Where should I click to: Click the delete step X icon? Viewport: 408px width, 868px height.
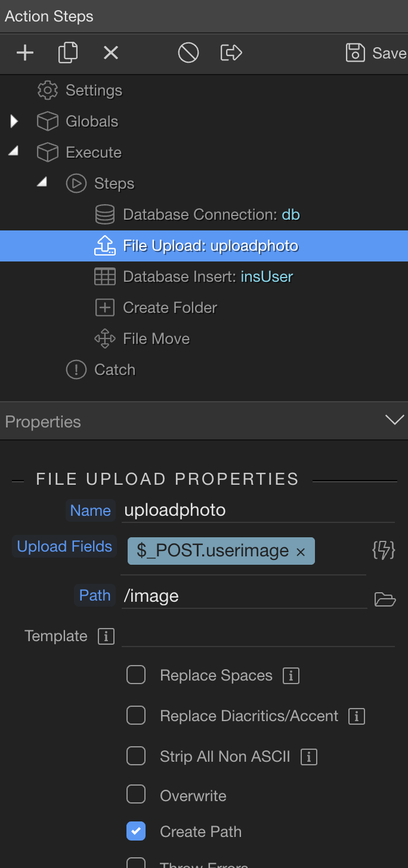click(111, 53)
